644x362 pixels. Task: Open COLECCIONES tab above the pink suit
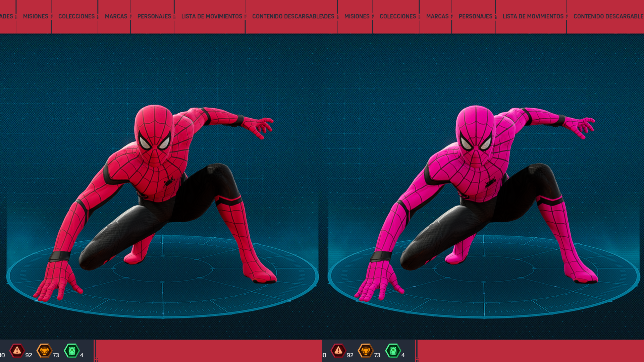398,16
